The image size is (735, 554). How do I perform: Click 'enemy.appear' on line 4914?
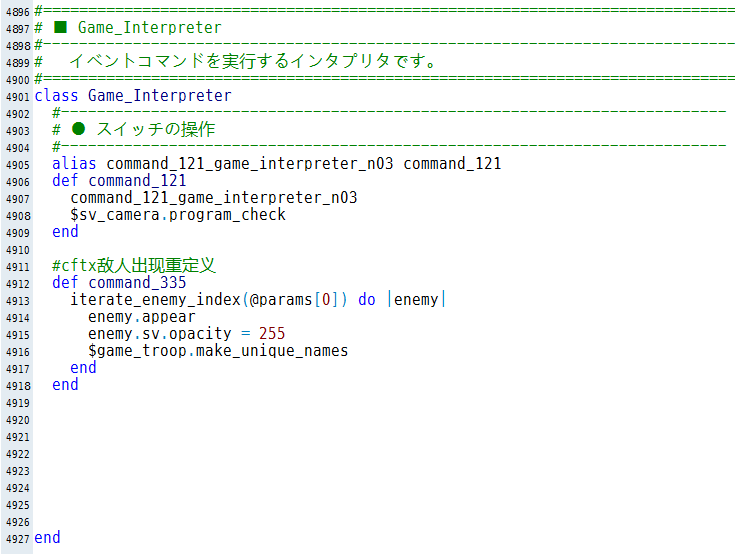pos(142,317)
